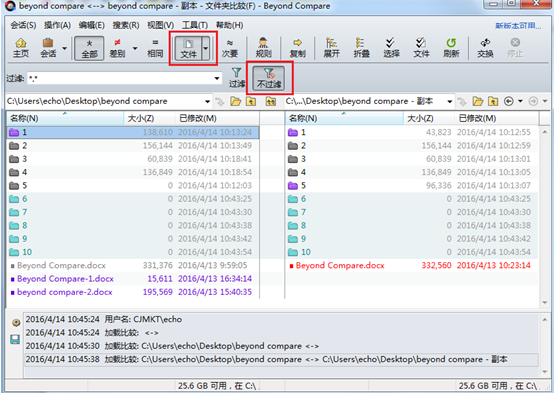Select folder 10 in the left pane
554x393 pixels.
[133, 252]
